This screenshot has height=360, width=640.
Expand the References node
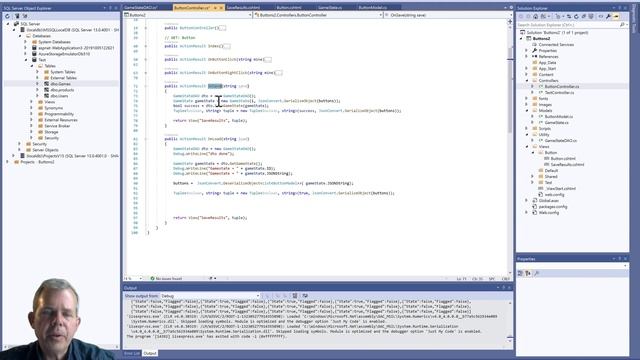527,56
